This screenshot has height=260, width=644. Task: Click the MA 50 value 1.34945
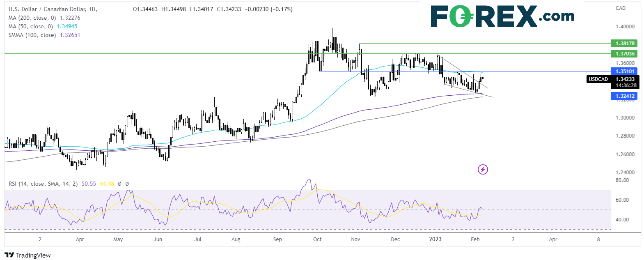point(67,26)
